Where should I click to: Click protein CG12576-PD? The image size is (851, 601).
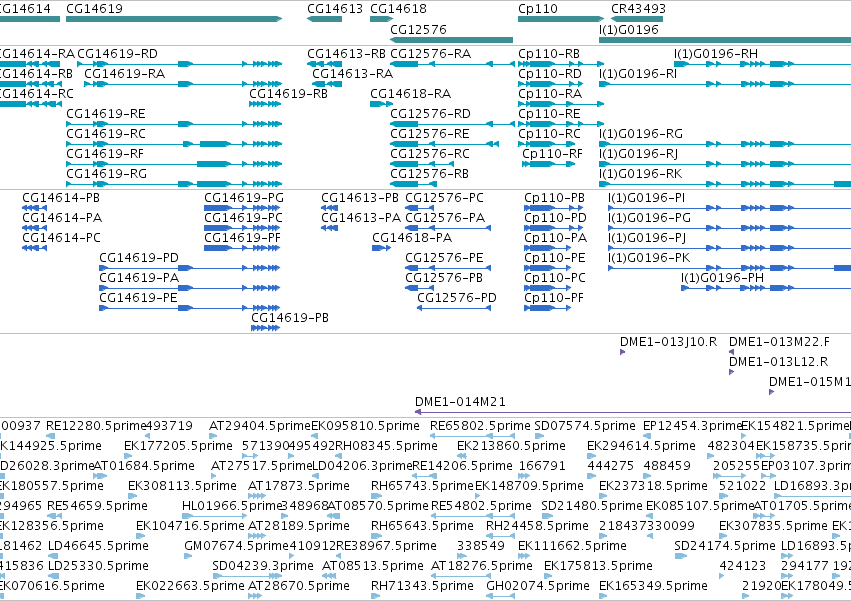pyautogui.click(x=457, y=298)
